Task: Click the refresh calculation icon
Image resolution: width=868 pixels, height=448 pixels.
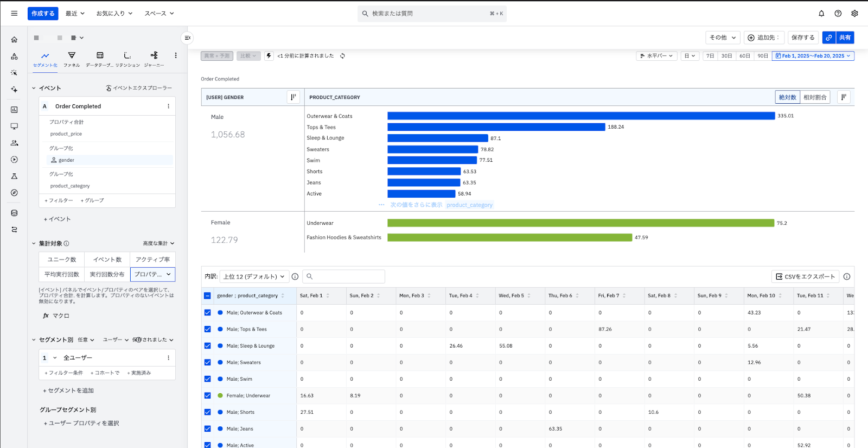Action: click(342, 56)
